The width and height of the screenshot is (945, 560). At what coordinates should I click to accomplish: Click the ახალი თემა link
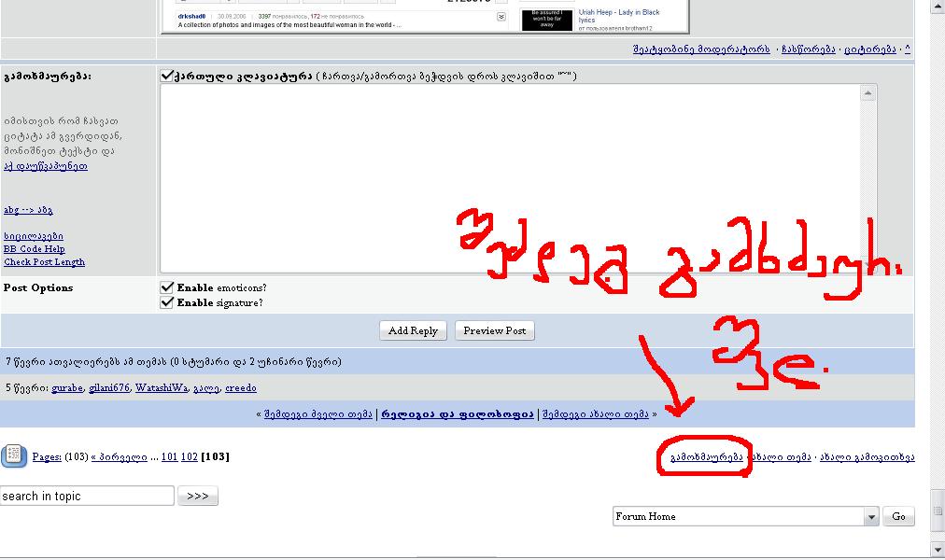pyautogui.click(x=781, y=457)
